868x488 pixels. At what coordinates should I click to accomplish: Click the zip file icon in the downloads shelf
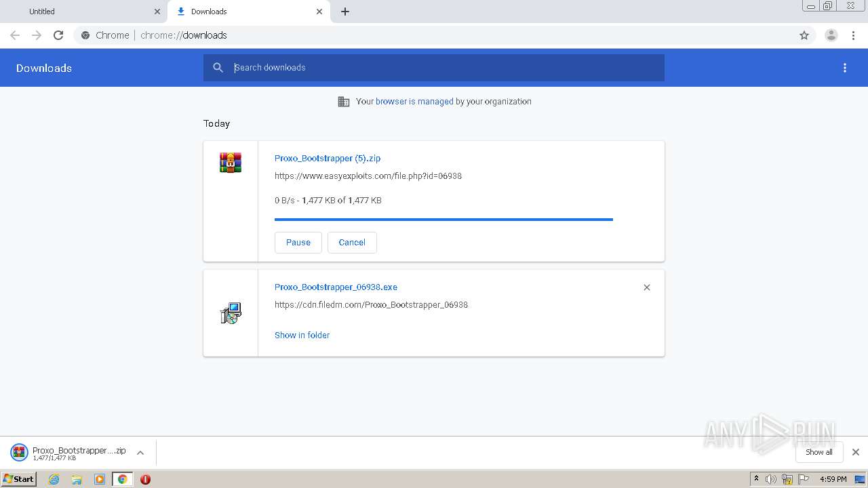[19, 452]
